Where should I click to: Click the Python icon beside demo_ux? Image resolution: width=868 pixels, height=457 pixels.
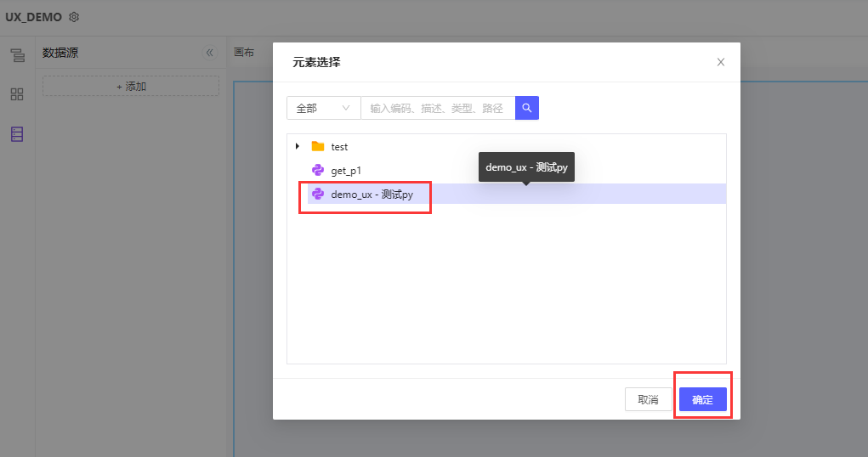tap(318, 194)
